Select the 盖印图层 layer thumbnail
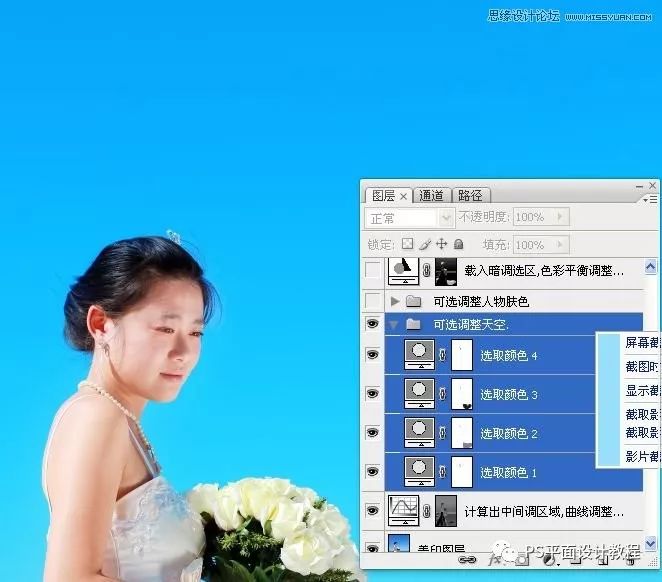Viewport: 662px width, 582px height. point(399,543)
